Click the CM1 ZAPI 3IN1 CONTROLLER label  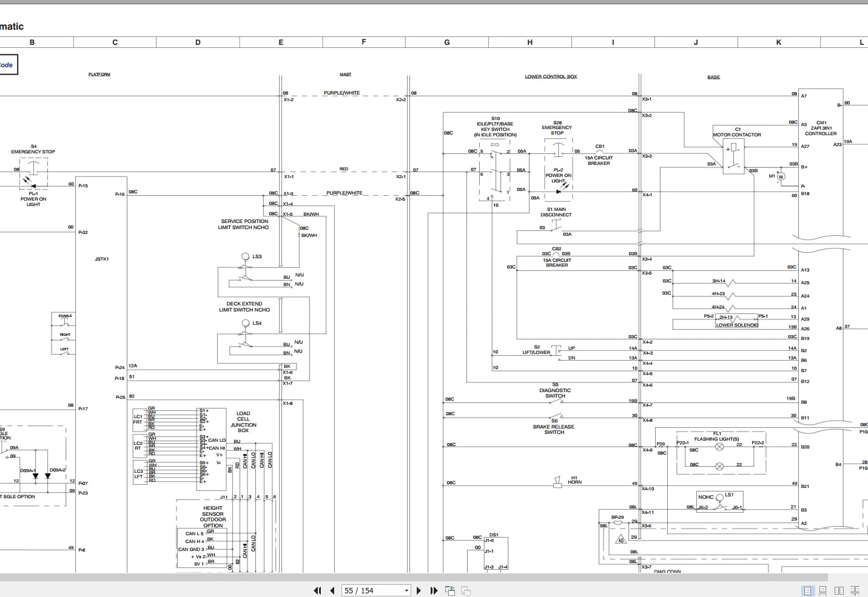821,128
